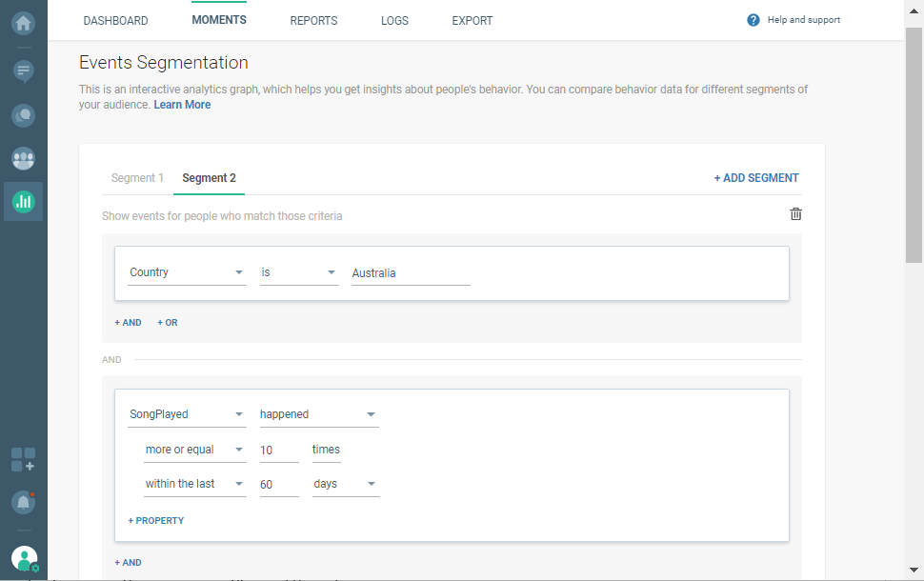The width and height of the screenshot is (924, 581).
Task: Open the Help and support question-mark icon
Action: click(x=752, y=19)
